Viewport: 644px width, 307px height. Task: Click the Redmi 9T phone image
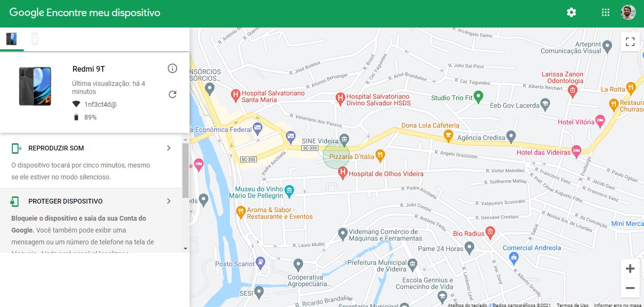point(36,86)
